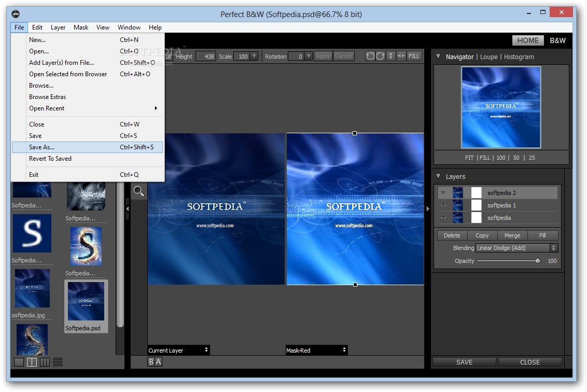Click the B&W module button
The image size is (587, 392).
(557, 40)
